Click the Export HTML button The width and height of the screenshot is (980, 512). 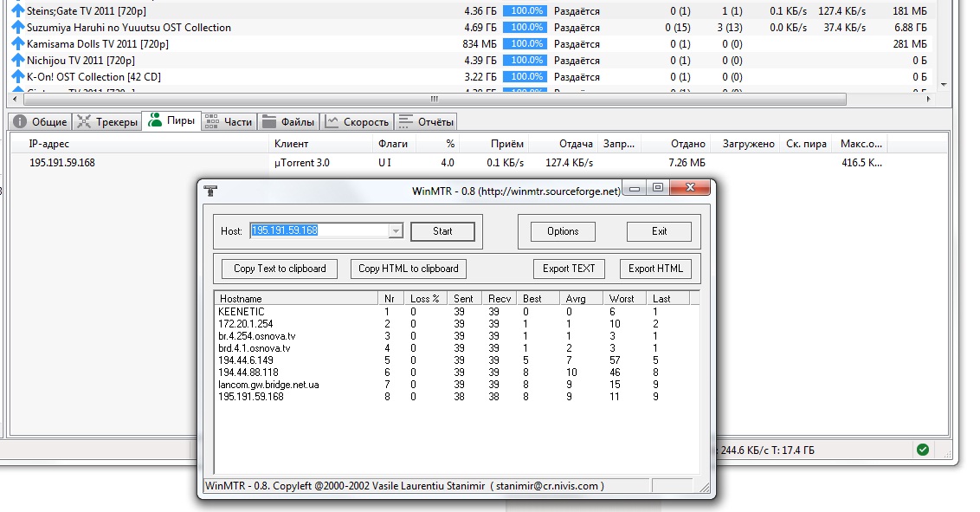coord(655,269)
